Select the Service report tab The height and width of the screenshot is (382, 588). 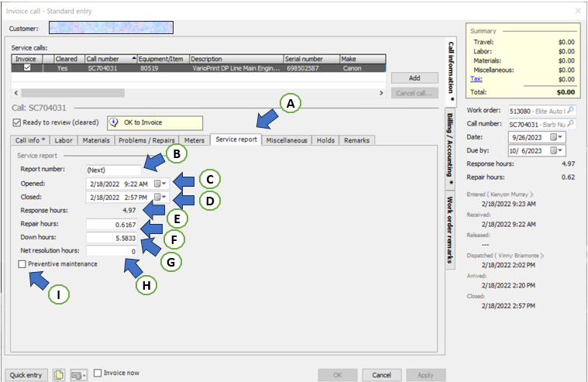[236, 139]
